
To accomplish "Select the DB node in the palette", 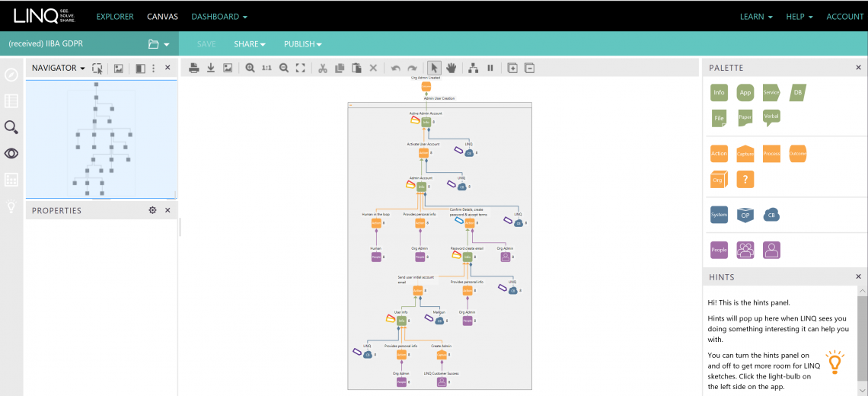I will (x=798, y=92).
